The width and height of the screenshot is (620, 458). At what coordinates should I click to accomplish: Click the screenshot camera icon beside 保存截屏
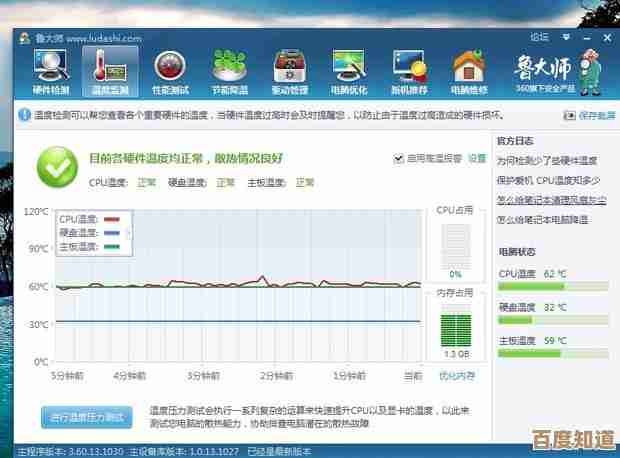tap(569, 115)
